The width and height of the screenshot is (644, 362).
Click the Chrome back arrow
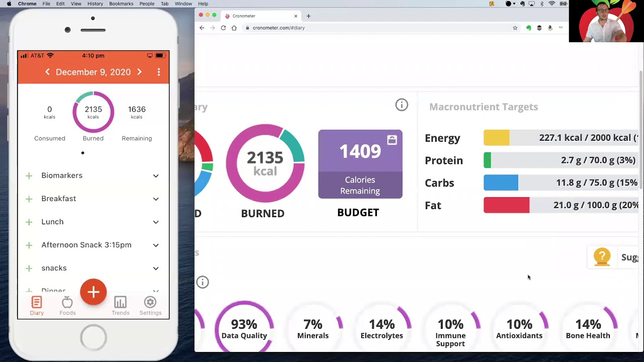[202, 28]
